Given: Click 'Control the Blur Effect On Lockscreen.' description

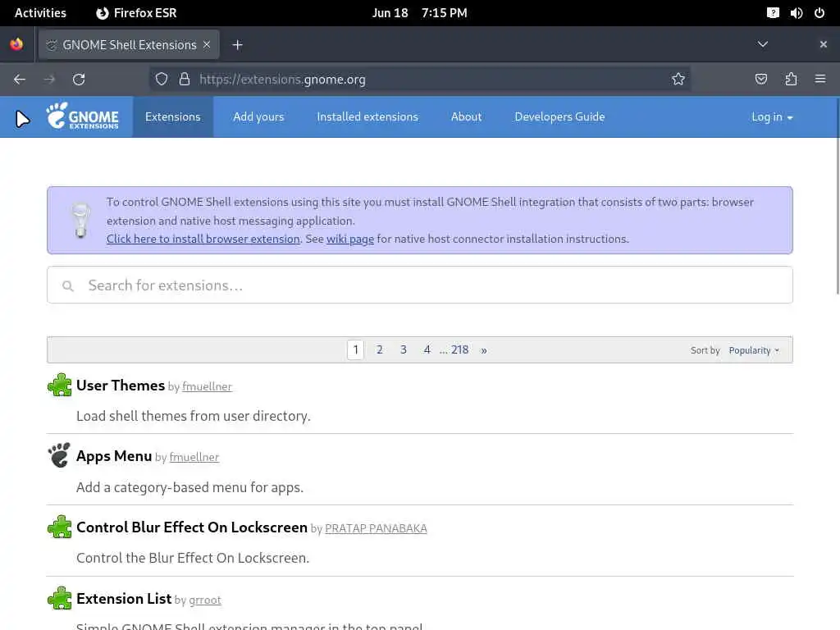Looking at the screenshot, I should 193,558.
